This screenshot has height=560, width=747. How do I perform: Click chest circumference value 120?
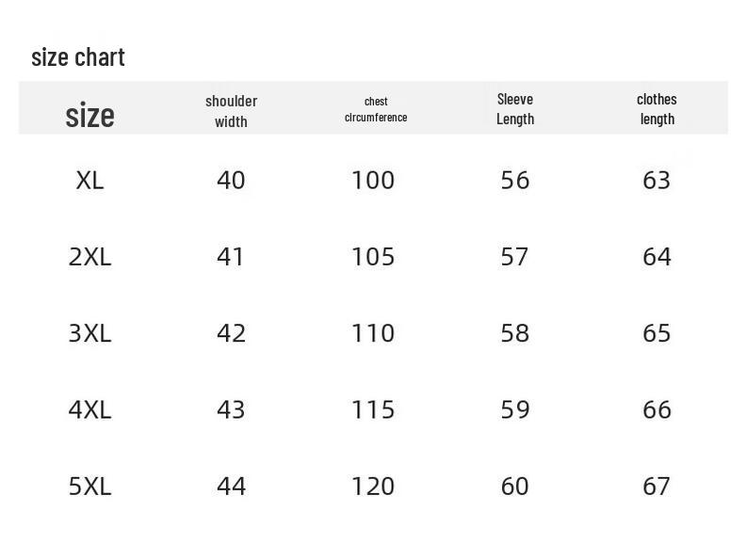(373, 486)
